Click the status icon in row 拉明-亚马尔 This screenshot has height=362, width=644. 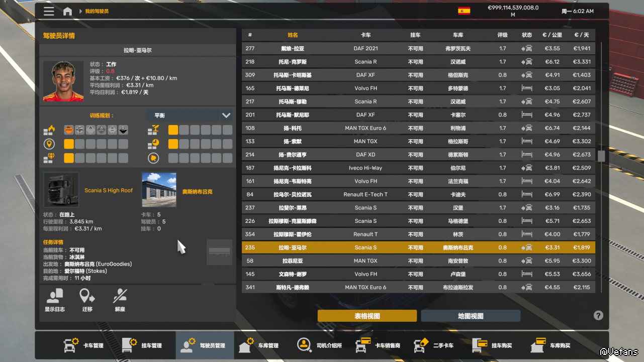coord(527,248)
